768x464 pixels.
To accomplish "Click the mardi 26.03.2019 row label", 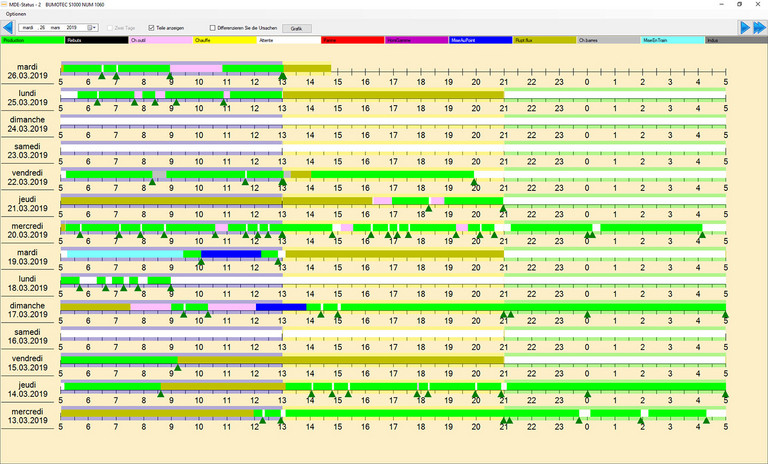I will pos(28,72).
